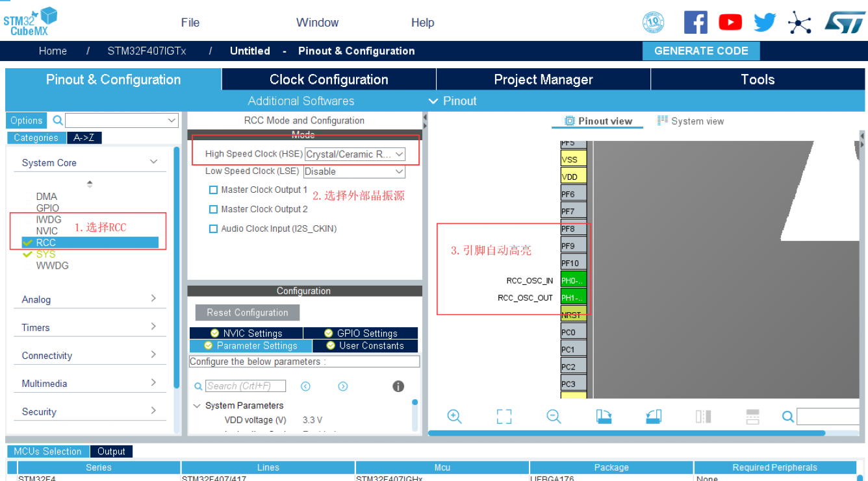Click the category search magnifier icon
Screen dimensions: 868x481
(58, 120)
